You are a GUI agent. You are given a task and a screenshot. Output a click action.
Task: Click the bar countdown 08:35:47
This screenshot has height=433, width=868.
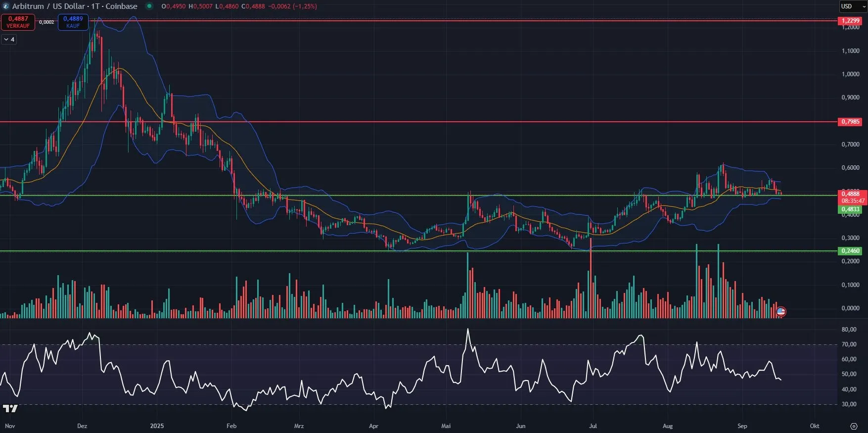tap(853, 201)
